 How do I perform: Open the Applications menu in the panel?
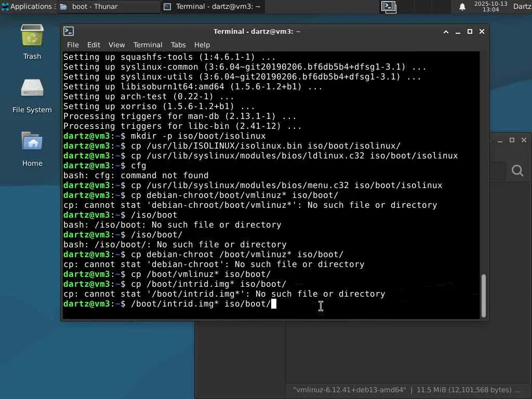click(28, 6)
